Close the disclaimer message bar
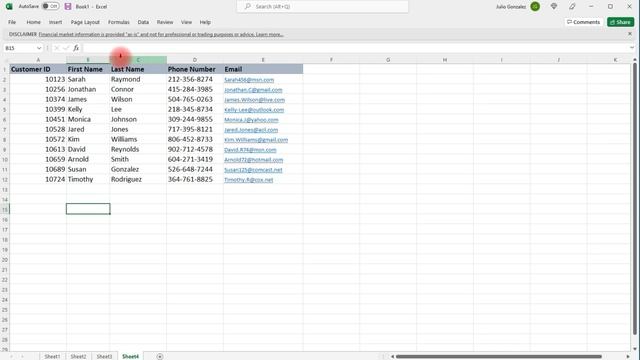Viewport: 640px width, 360px height. click(x=630, y=34)
